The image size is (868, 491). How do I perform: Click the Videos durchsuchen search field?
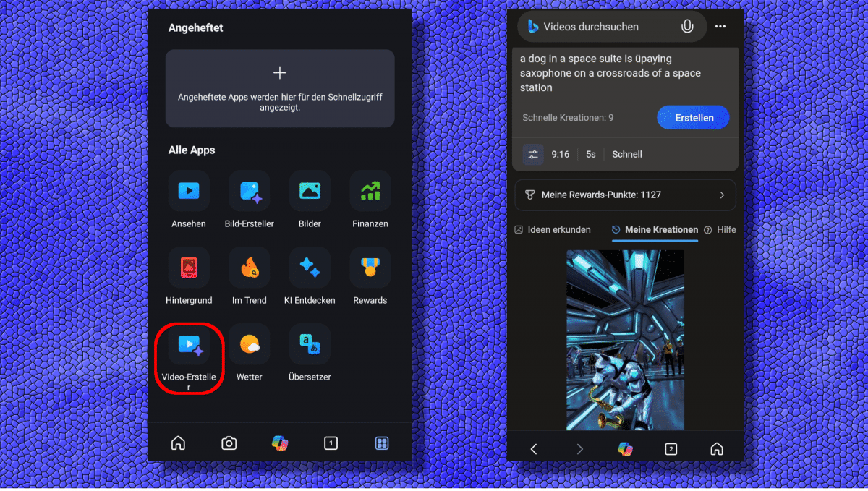(x=600, y=27)
